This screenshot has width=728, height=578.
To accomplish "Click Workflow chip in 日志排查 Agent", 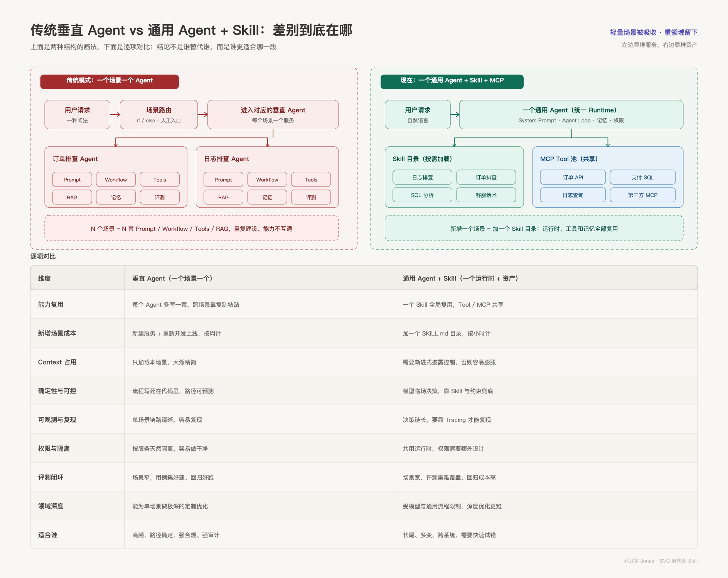I will pos(267,180).
